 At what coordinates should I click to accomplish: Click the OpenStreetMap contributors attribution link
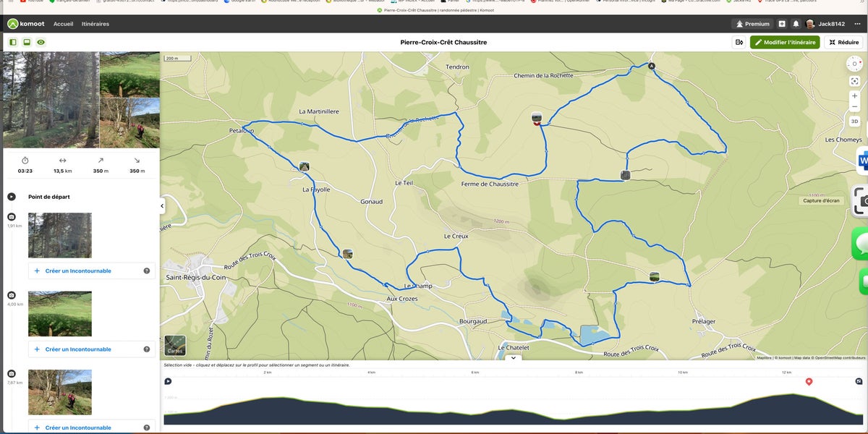pos(838,357)
